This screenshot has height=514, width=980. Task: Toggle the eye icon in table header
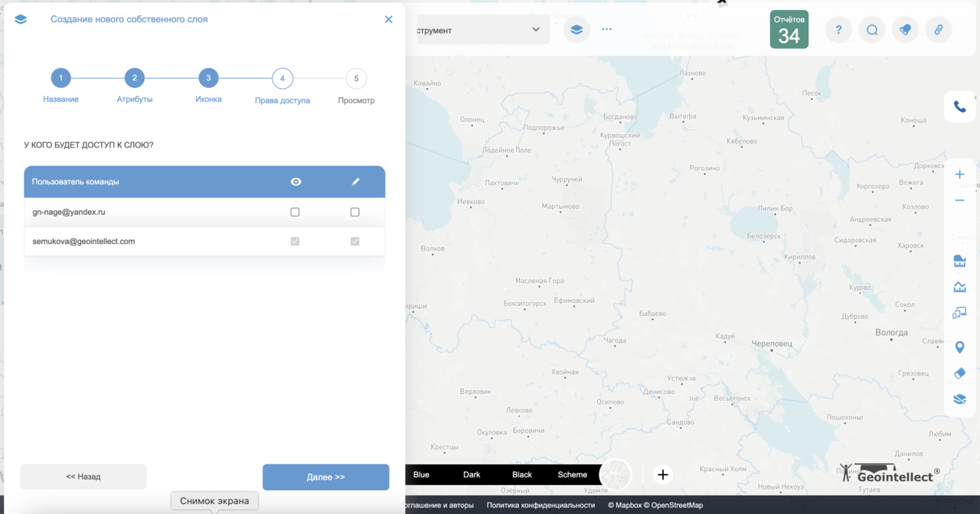click(x=296, y=181)
